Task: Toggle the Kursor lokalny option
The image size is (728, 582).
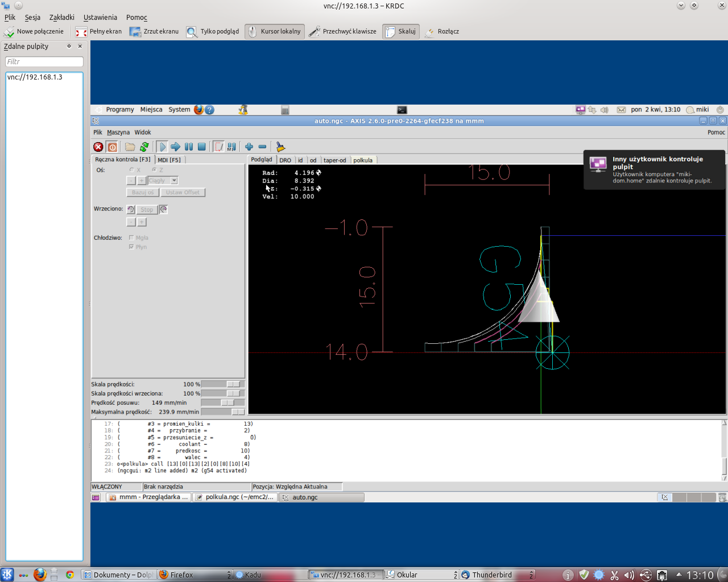Action: click(275, 31)
